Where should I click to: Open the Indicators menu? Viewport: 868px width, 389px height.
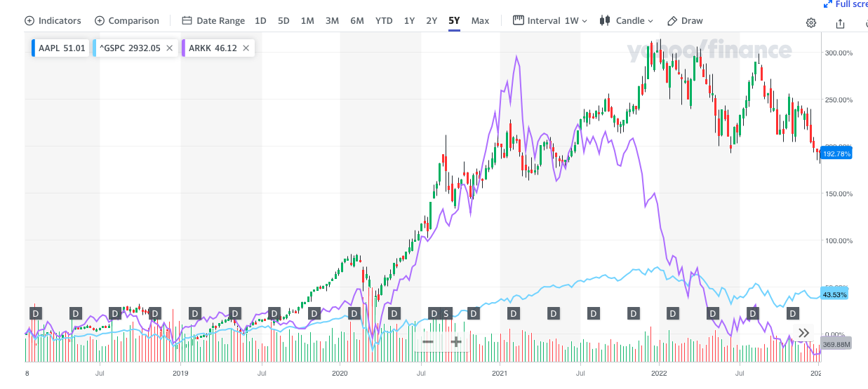[53, 20]
